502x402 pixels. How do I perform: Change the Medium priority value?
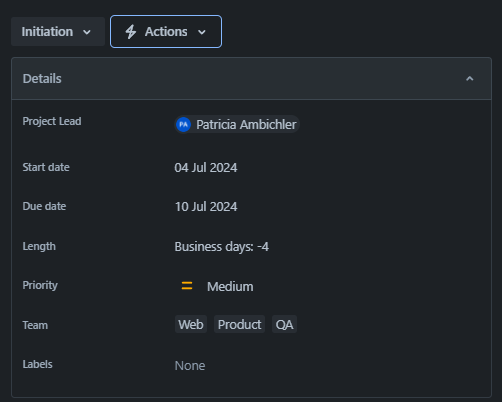click(230, 287)
